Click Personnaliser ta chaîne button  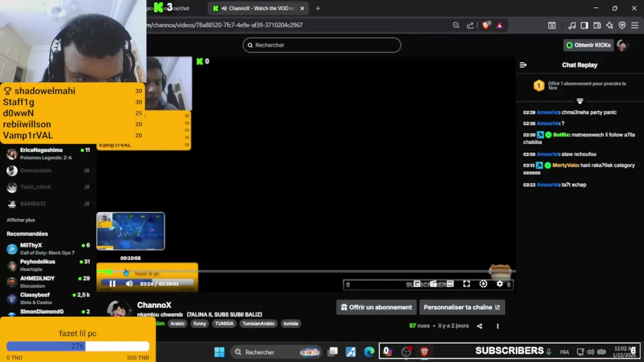point(462,307)
